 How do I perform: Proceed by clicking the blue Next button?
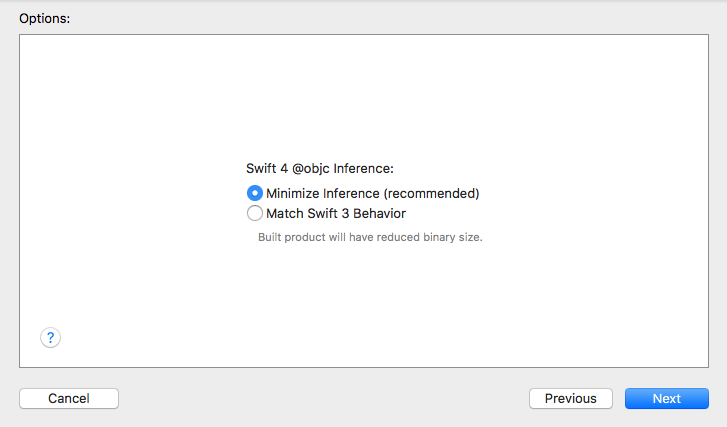[667, 398]
